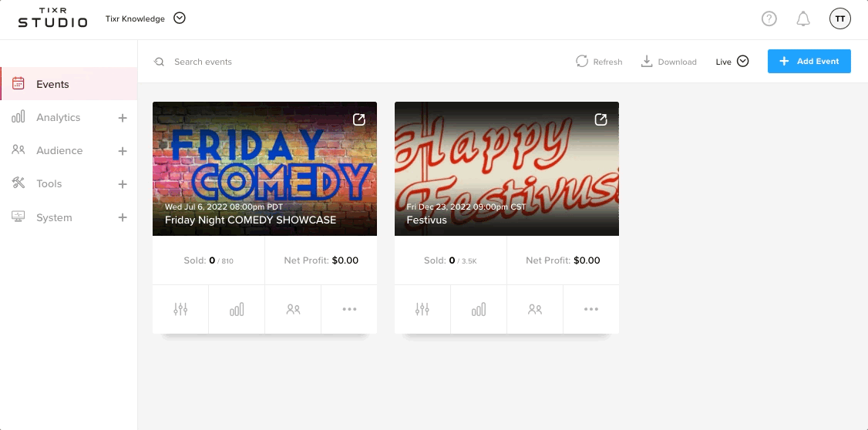Click the Tixr Studio logo
This screenshot has width=868, height=430.
[52, 18]
